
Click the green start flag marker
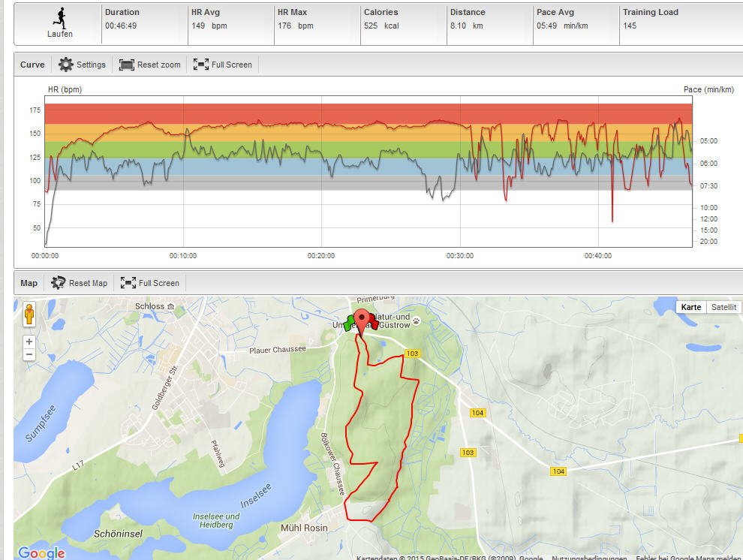(x=349, y=323)
